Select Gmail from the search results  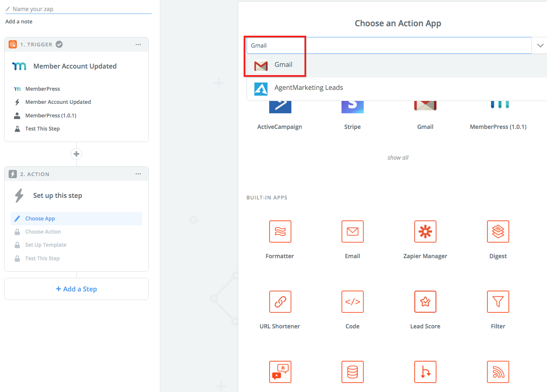tap(397, 65)
